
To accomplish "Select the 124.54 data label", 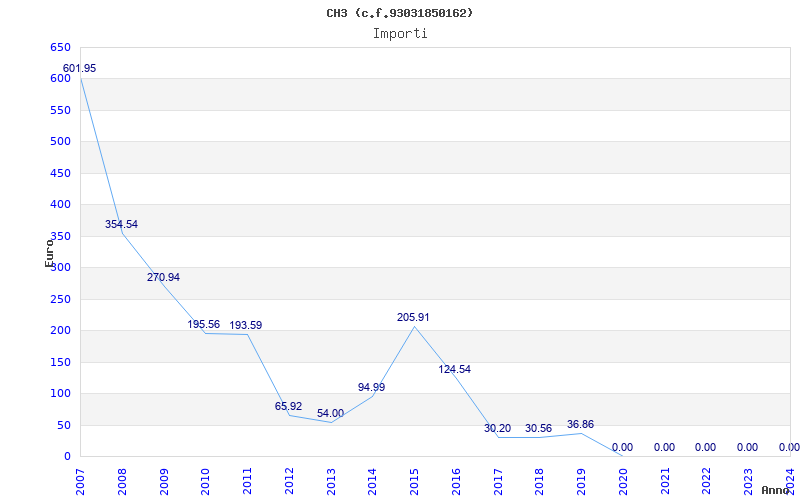I will point(455,369).
